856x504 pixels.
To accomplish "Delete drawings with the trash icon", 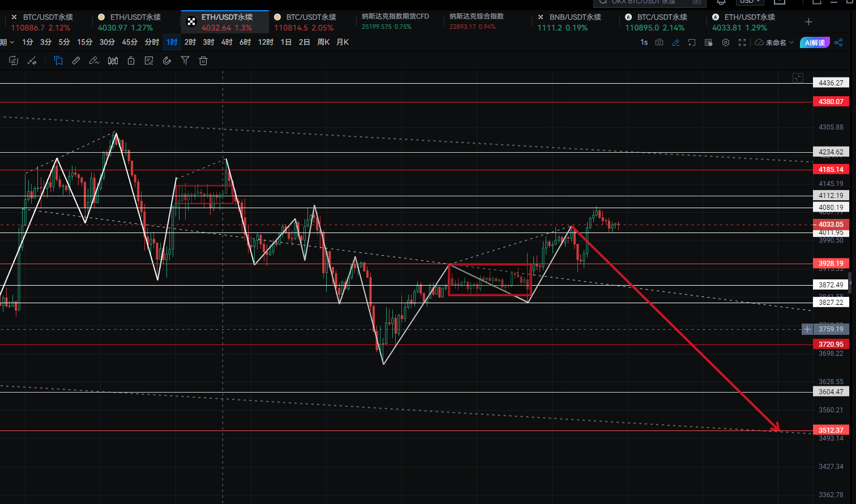I will [x=203, y=61].
